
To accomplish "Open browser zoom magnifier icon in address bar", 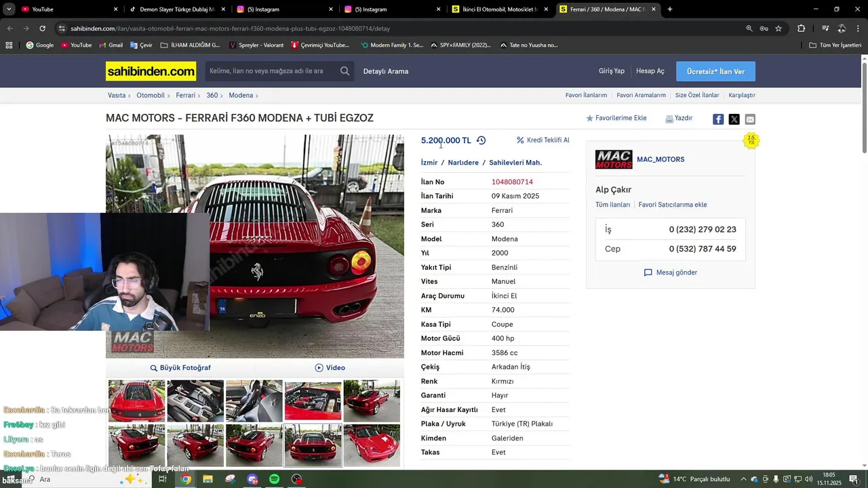I will click(749, 28).
